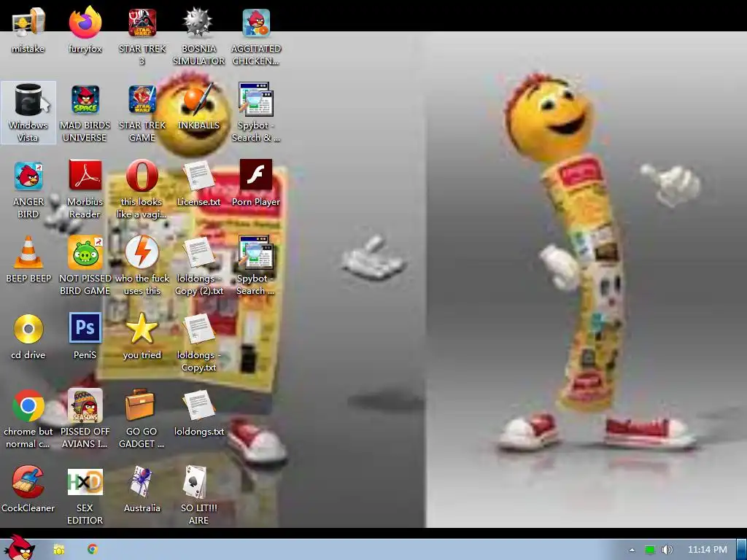Launch the BEEP BEEP traffic cone icon
The width and height of the screenshot is (747, 560).
28,252
